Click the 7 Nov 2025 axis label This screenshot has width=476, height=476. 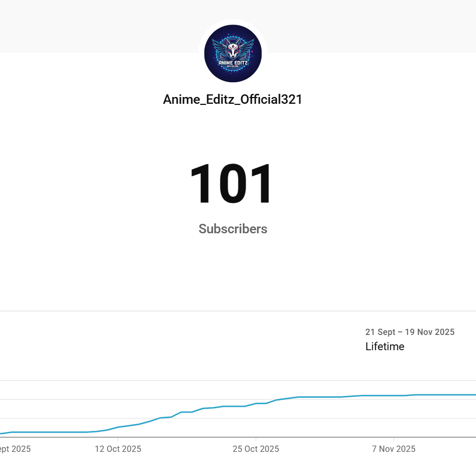point(393,449)
